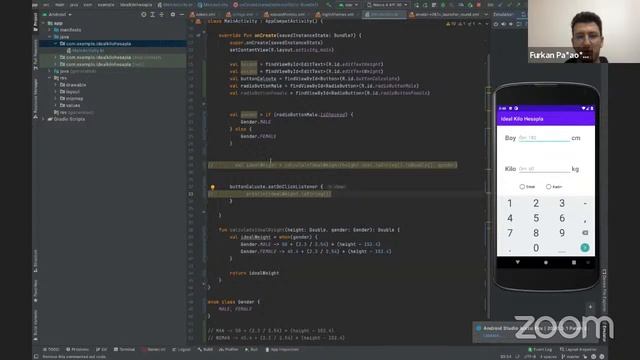640x360 pixels.
Task: Click the emulator Power button icon
Action: (x=496, y=24)
